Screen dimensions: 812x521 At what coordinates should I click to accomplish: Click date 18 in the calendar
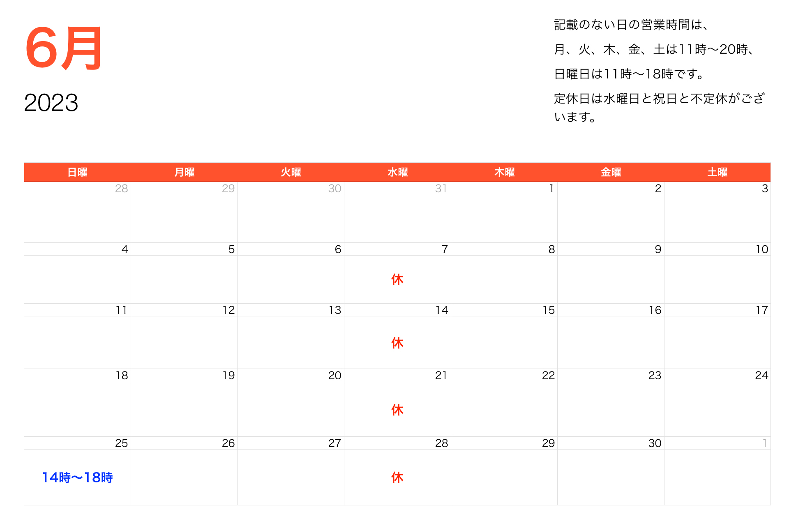(122, 376)
